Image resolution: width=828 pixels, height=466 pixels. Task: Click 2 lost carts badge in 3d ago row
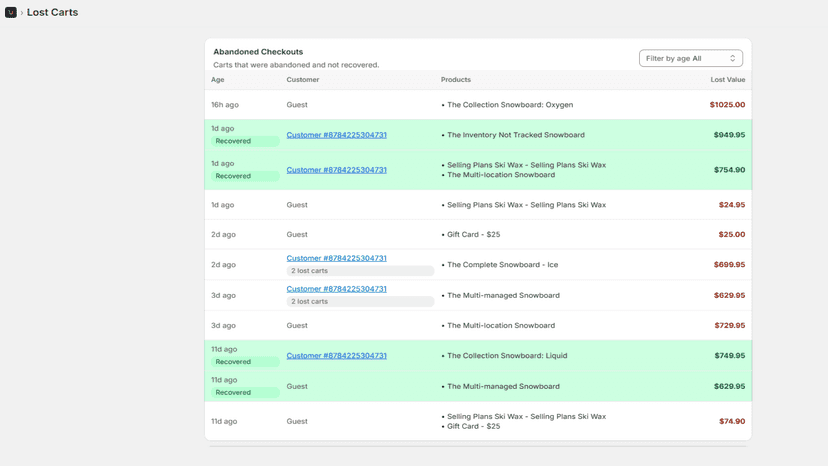click(360, 301)
